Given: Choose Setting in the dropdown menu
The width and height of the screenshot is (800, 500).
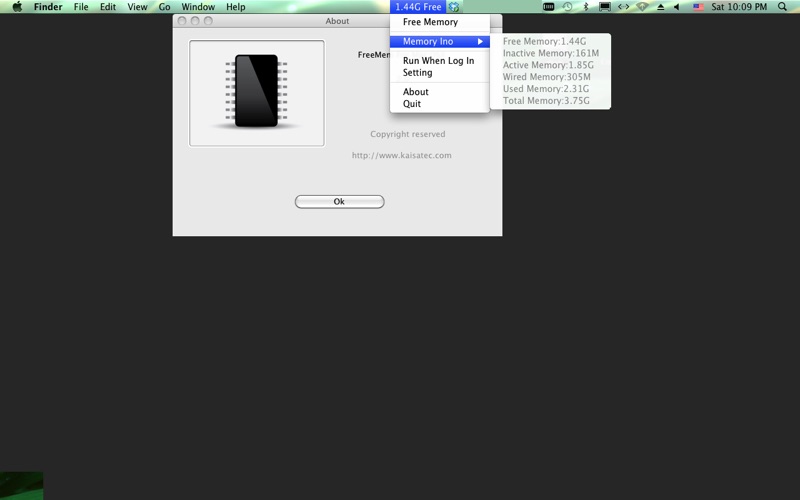Looking at the screenshot, I should (418, 73).
